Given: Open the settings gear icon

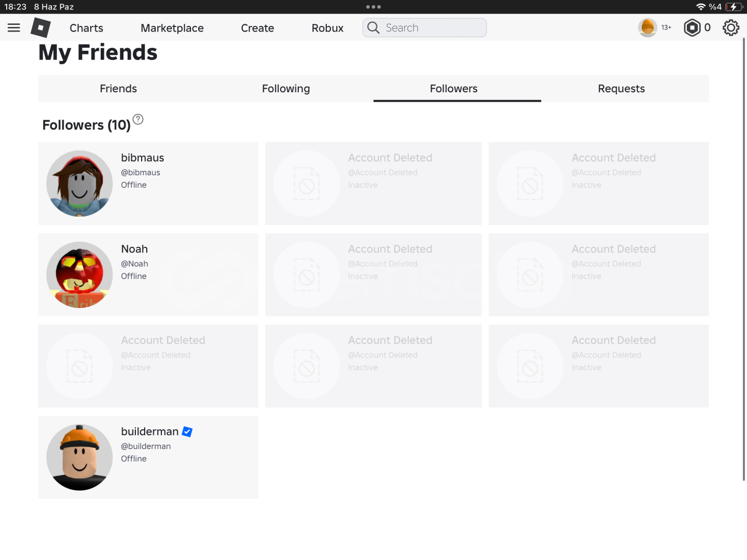Looking at the screenshot, I should (x=731, y=27).
